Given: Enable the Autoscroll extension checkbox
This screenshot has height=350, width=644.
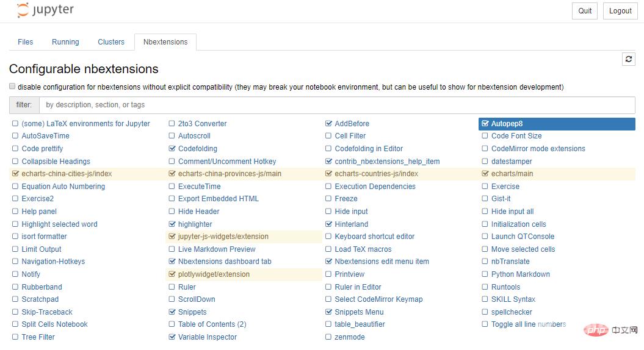Looking at the screenshot, I should coord(172,136).
